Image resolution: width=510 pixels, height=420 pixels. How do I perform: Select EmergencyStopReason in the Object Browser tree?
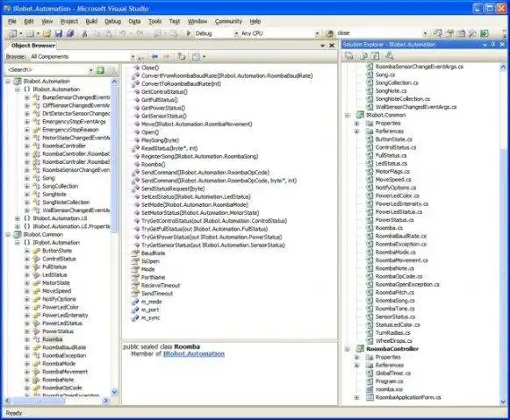point(70,130)
